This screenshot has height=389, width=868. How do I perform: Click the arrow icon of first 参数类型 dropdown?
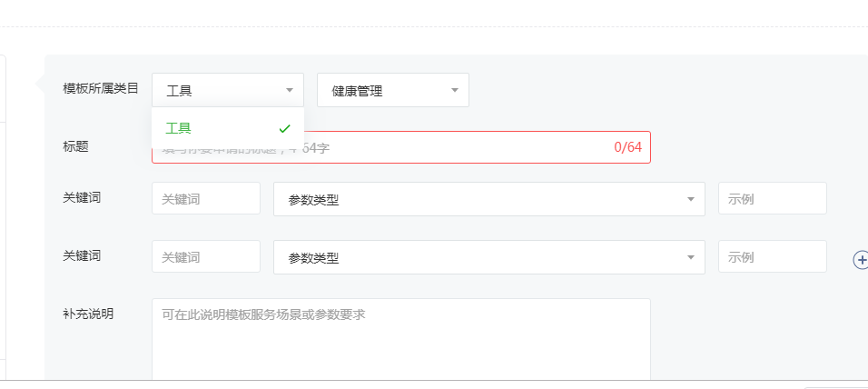pyautogui.click(x=691, y=199)
